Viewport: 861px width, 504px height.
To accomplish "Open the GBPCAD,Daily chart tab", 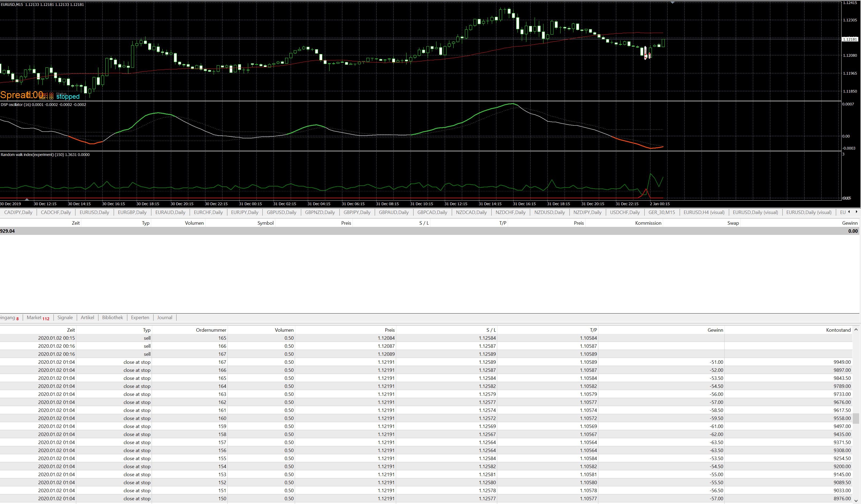I will coord(432,212).
